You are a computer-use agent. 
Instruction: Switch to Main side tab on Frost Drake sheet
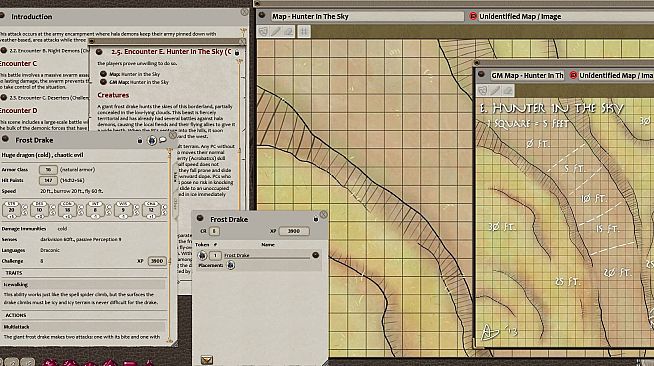click(175, 177)
